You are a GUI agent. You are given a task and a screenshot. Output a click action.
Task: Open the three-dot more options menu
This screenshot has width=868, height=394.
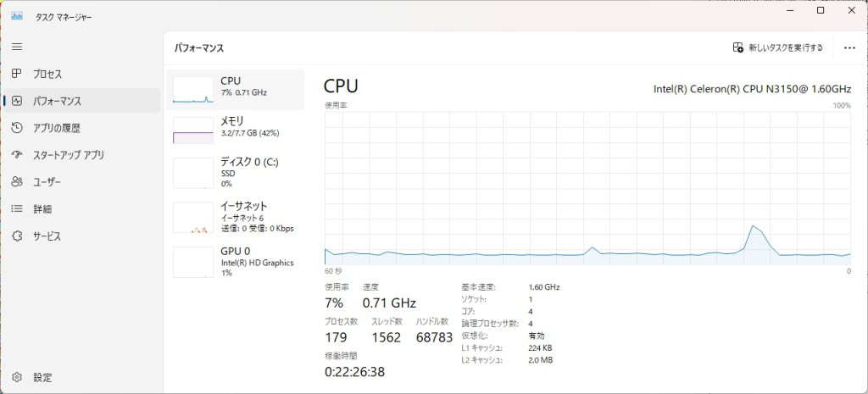(x=849, y=47)
